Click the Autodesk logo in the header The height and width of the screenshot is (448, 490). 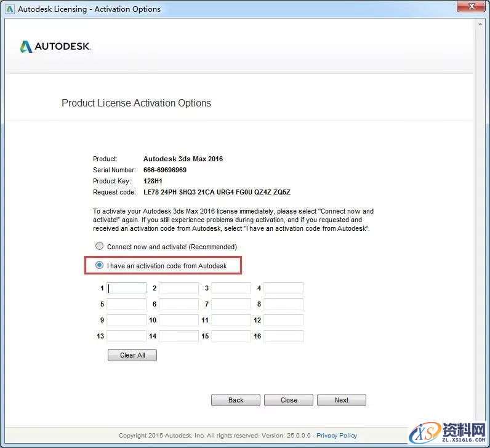click(x=55, y=47)
